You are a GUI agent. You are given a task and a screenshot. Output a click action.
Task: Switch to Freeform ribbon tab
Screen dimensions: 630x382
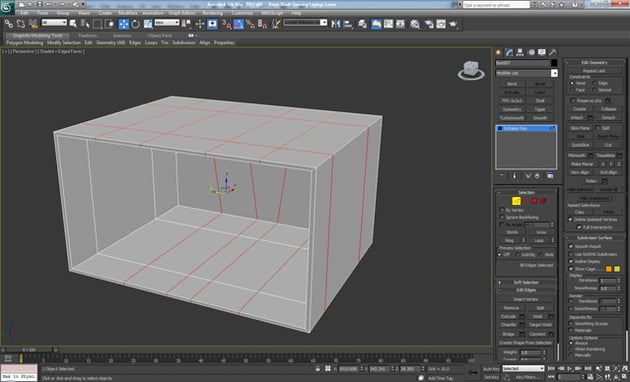pyautogui.click(x=87, y=35)
